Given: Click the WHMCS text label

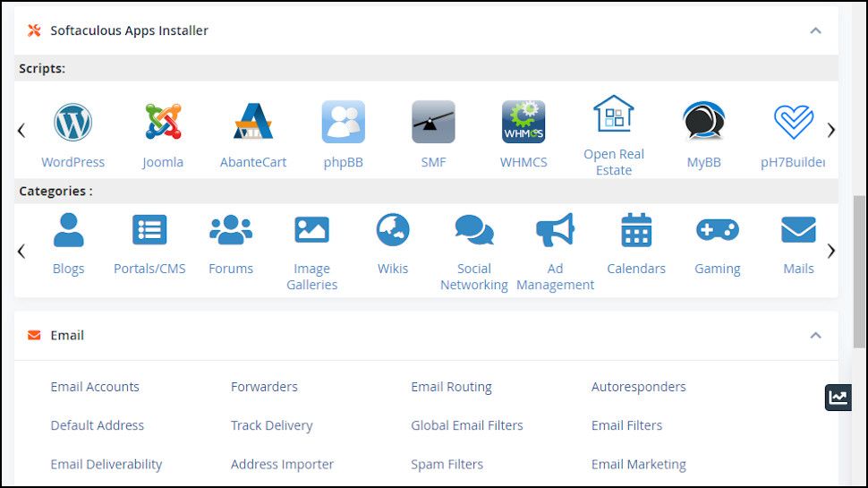Looking at the screenshot, I should pos(523,162).
